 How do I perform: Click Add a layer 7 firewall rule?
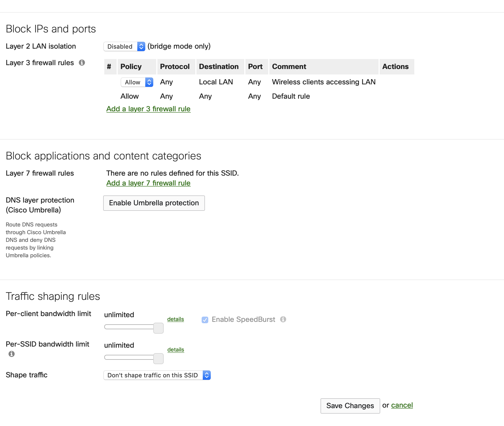pyautogui.click(x=148, y=183)
